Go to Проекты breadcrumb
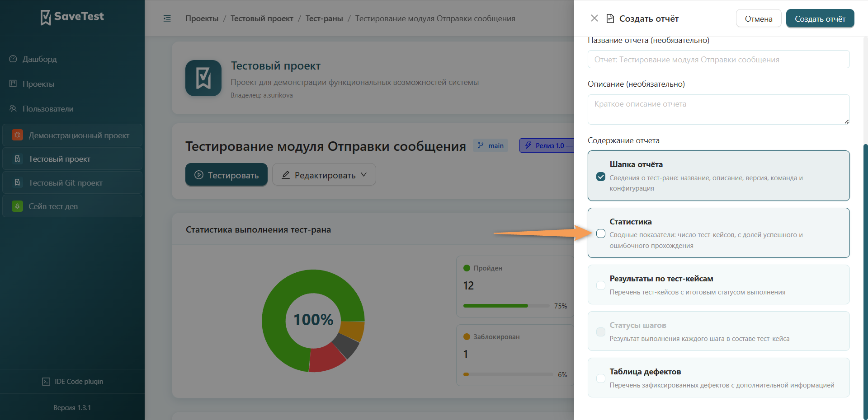868x420 pixels. [202, 19]
